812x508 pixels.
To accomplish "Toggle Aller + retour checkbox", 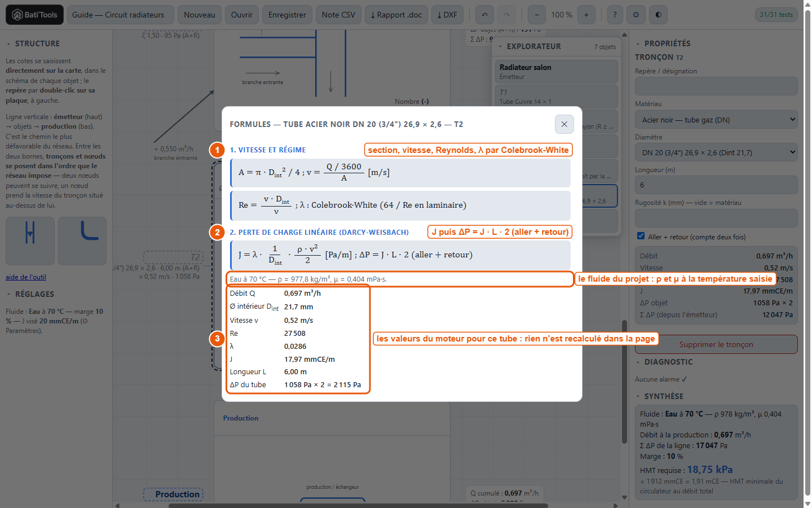I will [641, 236].
